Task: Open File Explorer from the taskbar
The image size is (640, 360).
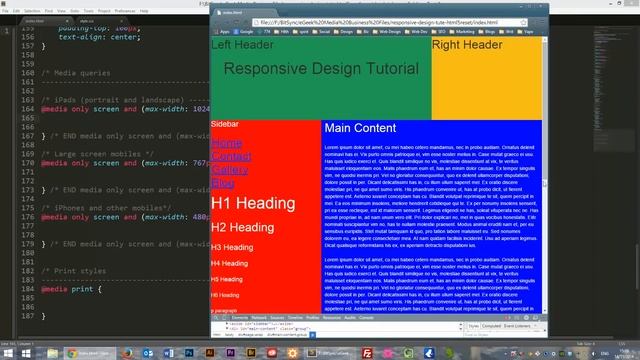Action: (x=52, y=353)
